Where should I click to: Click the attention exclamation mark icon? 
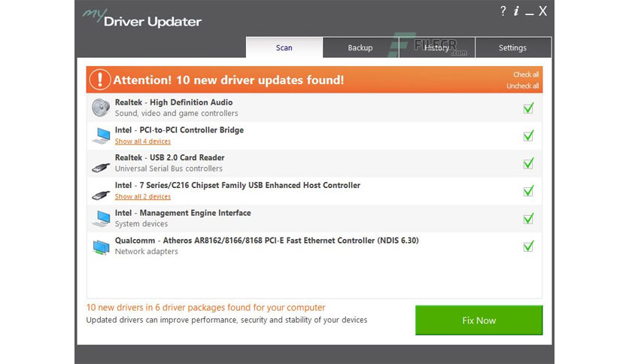tap(99, 80)
